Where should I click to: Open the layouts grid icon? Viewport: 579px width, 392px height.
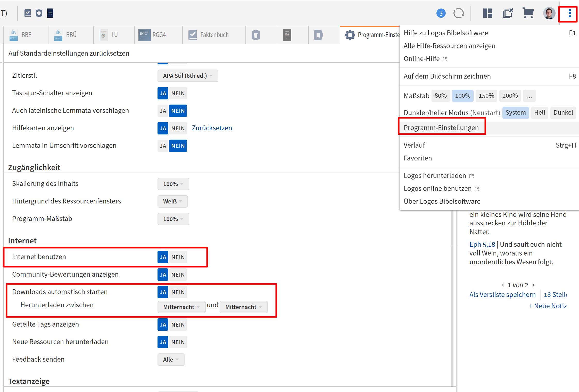pyautogui.click(x=487, y=13)
